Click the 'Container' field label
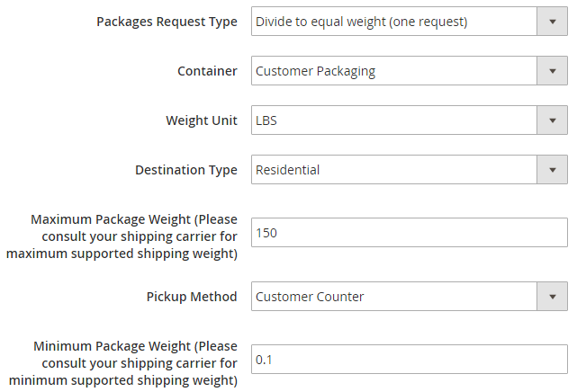Screen dimensions: 577x392 pos(207,71)
